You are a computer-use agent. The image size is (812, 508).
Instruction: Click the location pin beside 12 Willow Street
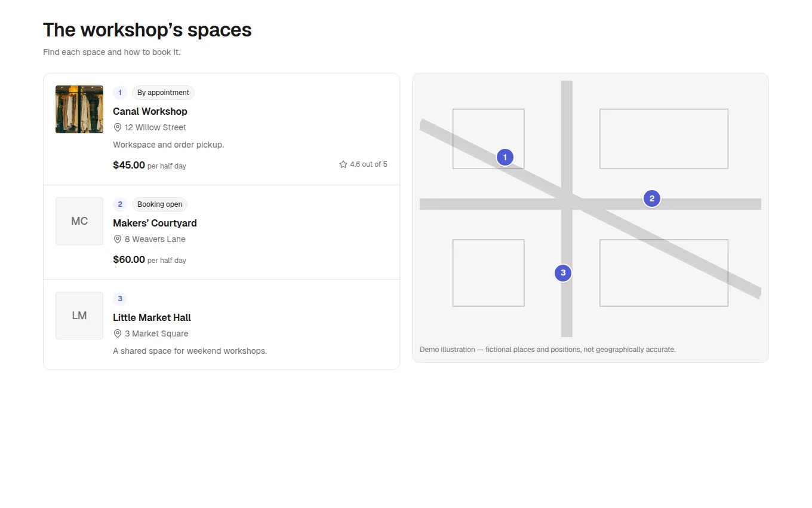[x=118, y=127]
